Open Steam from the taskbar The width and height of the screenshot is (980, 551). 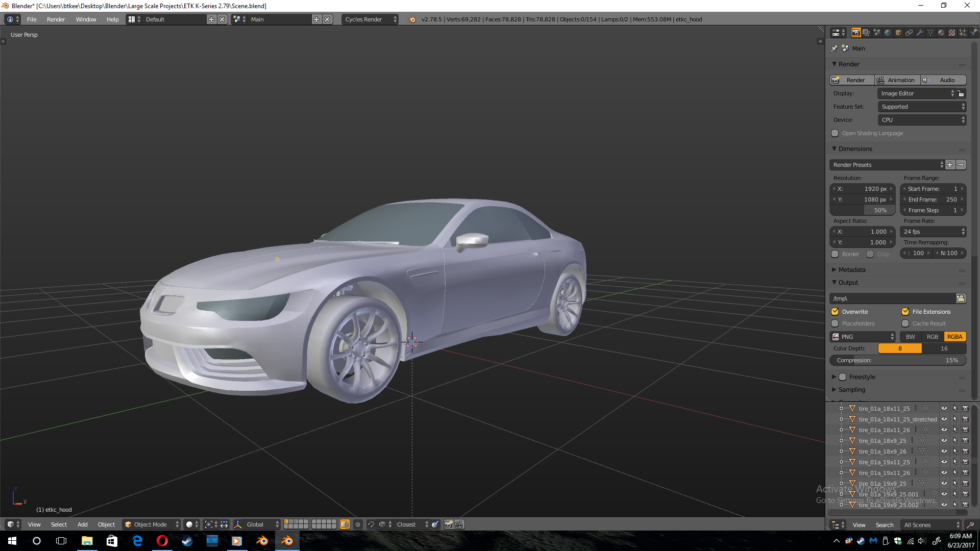click(x=187, y=541)
